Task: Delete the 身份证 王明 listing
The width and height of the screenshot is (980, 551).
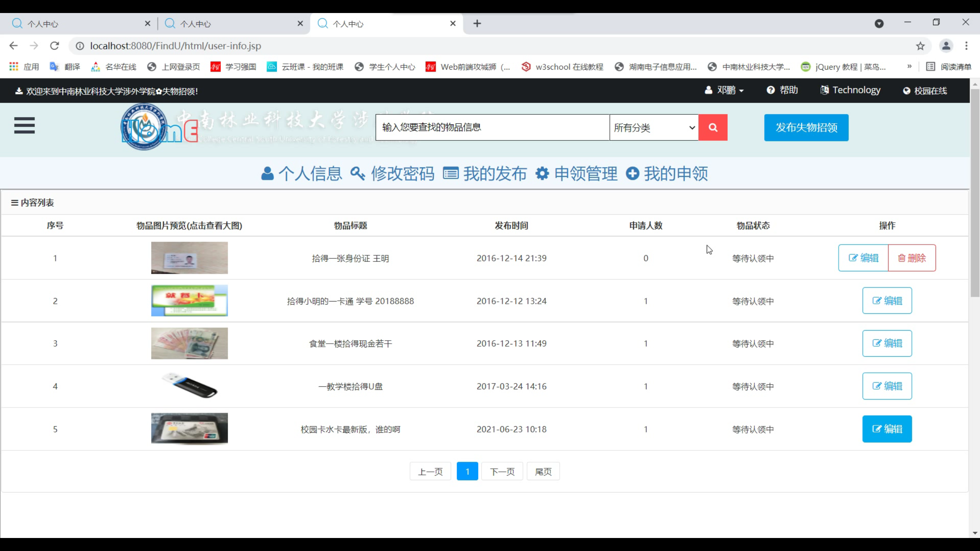Action: click(911, 258)
